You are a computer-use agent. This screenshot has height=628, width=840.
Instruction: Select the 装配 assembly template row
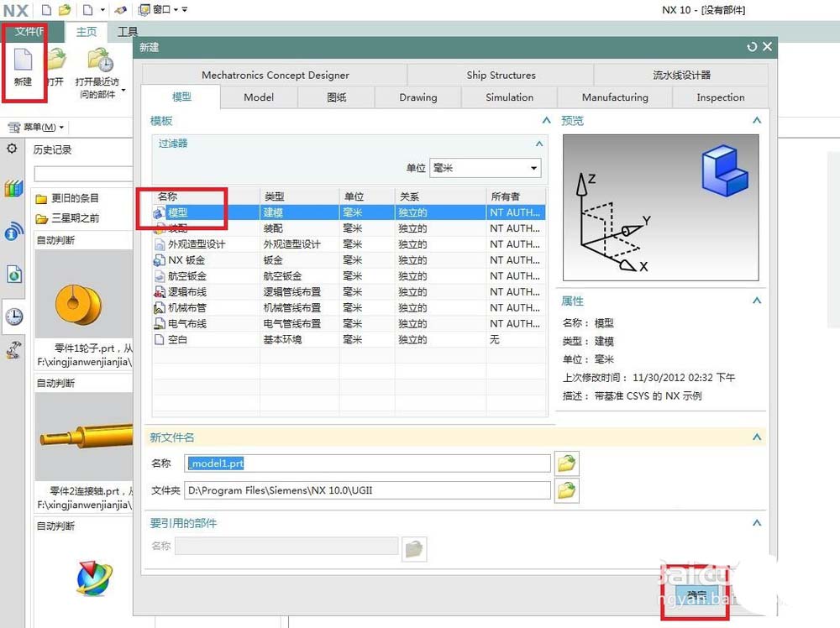pyautogui.click(x=349, y=228)
